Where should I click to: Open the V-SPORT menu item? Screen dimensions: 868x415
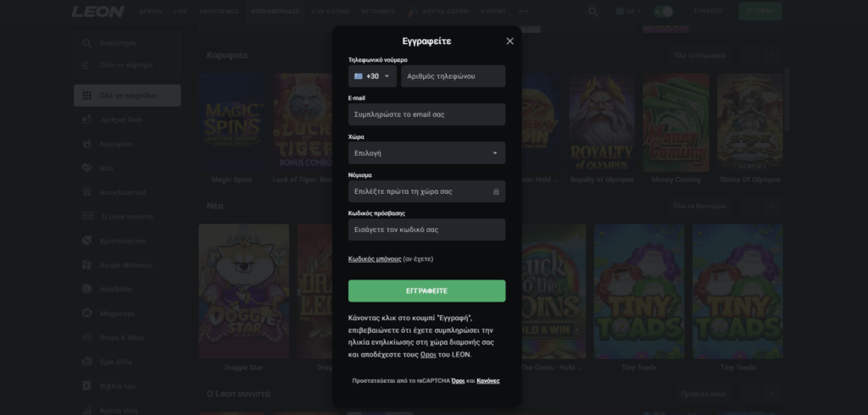(x=493, y=11)
